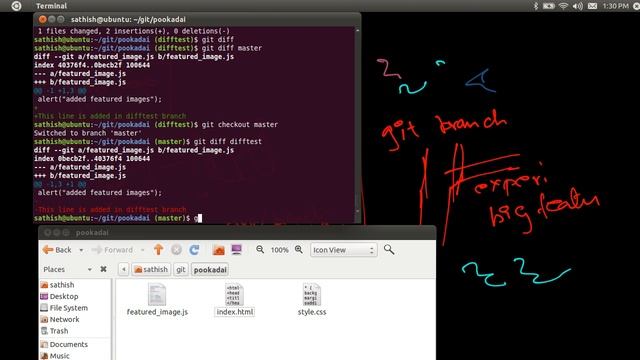Image resolution: width=640 pixels, height=360 pixels.
Task: Select the style.css file icon
Action: [x=311, y=295]
